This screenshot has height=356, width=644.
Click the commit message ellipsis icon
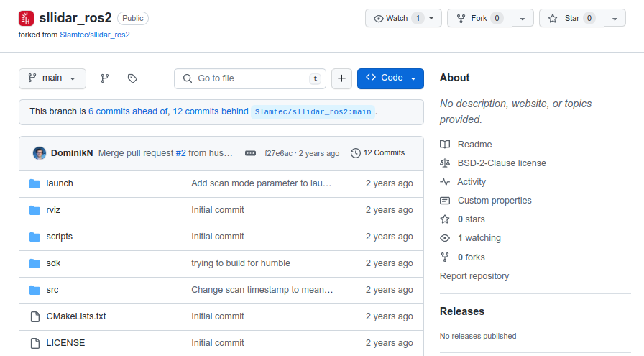point(250,153)
